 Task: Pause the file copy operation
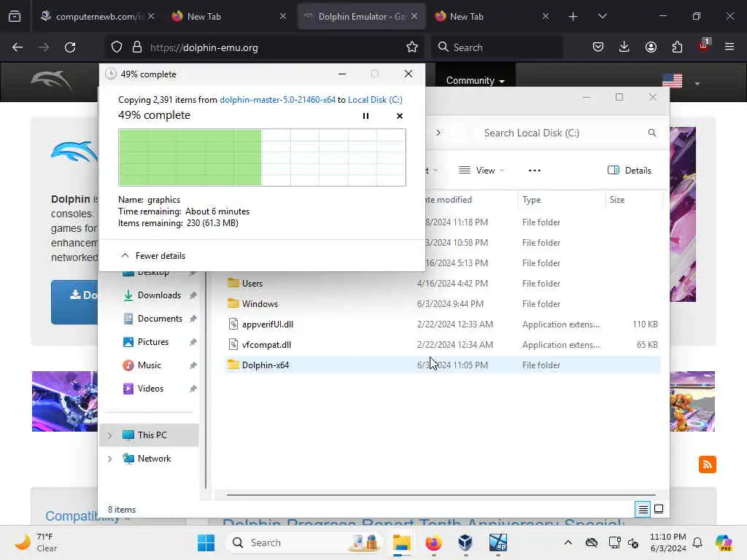click(365, 116)
